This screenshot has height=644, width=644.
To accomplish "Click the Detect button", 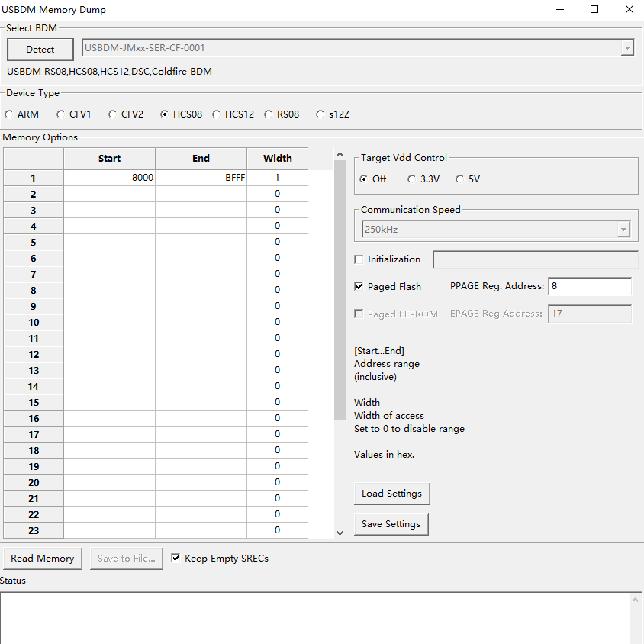I will point(40,49).
